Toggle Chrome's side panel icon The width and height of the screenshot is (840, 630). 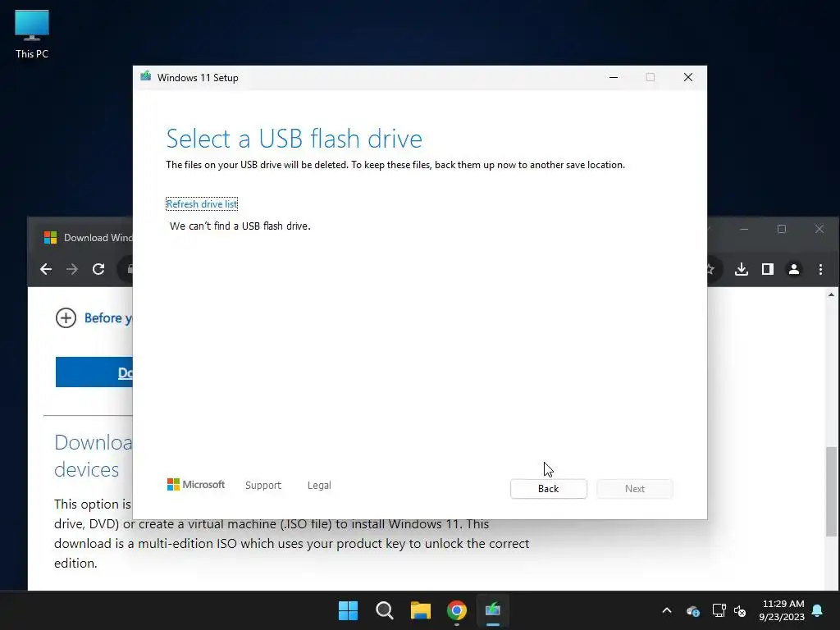coord(768,269)
